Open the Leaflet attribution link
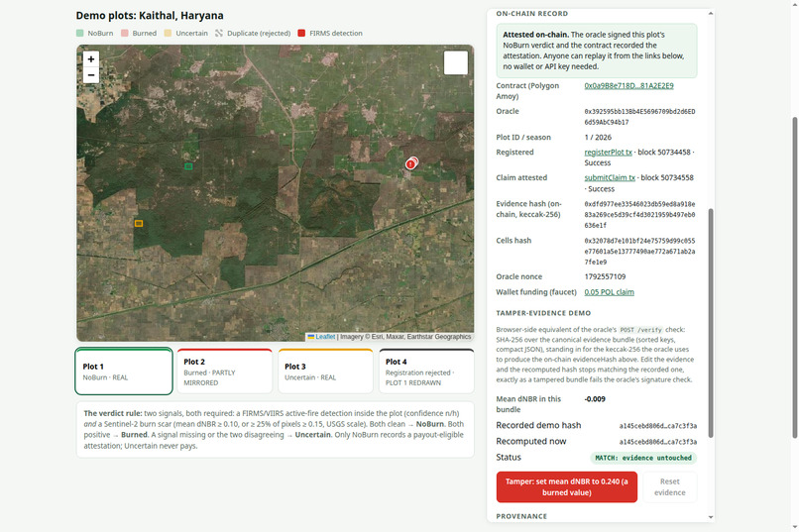799x532 pixels. (325, 337)
